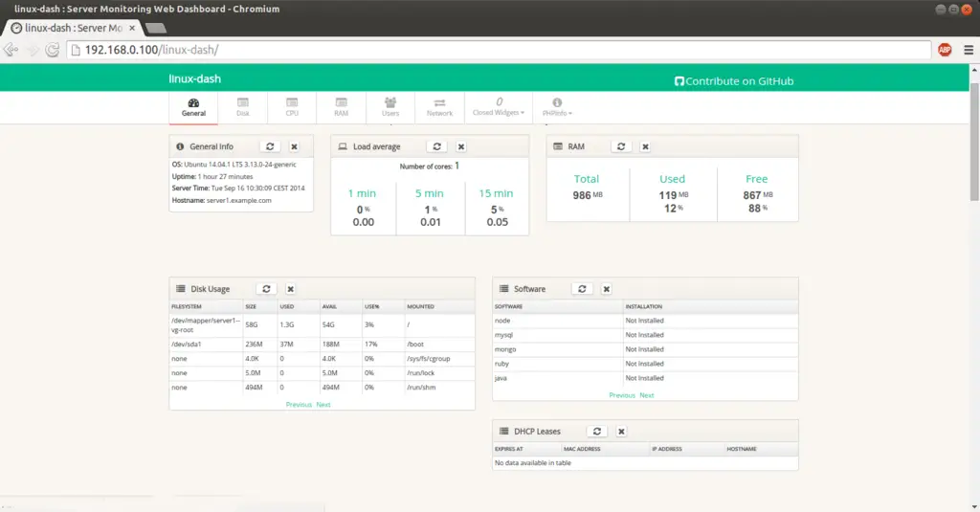Viewport: 980px width, 512px height.
Task: Refresh the RAM widget
Action: pyautogui.click(x=621, y=146)
